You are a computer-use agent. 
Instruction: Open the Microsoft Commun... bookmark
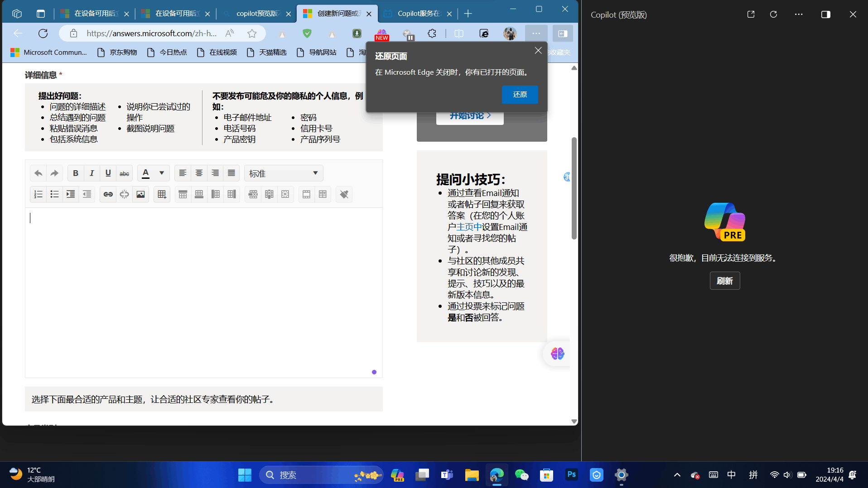[48, 53]
